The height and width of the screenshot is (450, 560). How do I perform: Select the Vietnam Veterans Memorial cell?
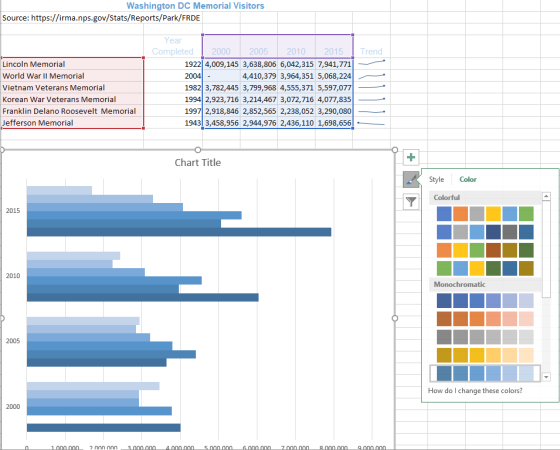click(x=72, y=88)
